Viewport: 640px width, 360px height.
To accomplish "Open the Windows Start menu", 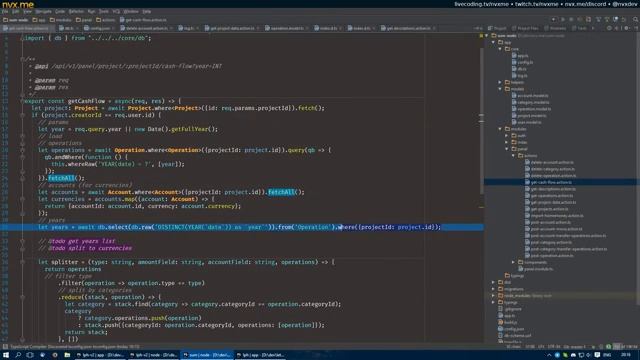I will [6, 355].
